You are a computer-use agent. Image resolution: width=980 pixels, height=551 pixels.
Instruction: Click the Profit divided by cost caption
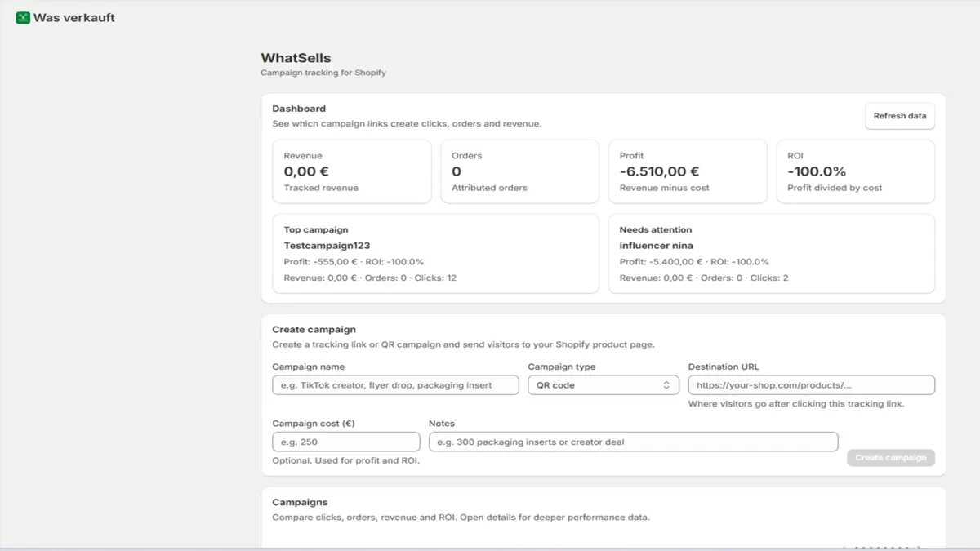(x=835, y=188)
